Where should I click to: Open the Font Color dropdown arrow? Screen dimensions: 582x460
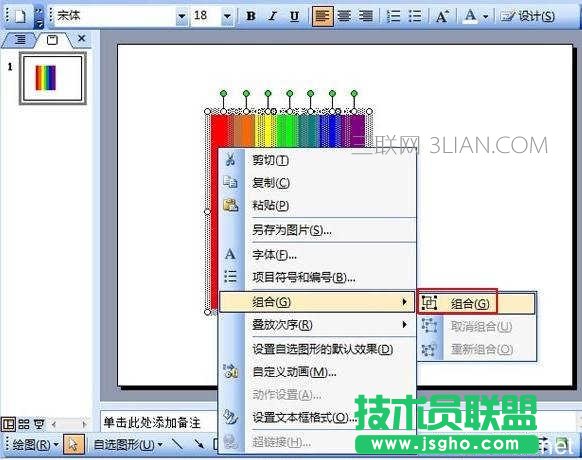click(x=485, y=17)
